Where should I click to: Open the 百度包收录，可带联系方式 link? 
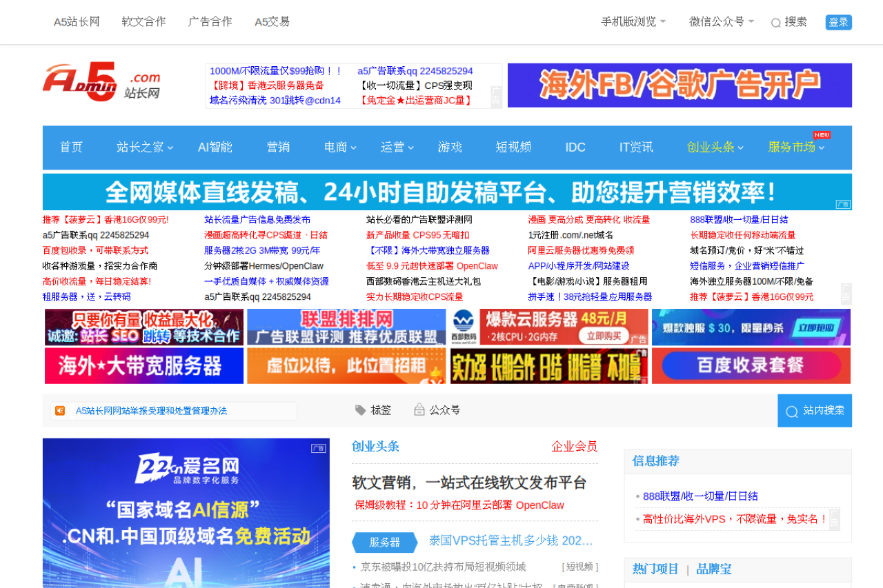coord(95,251)
